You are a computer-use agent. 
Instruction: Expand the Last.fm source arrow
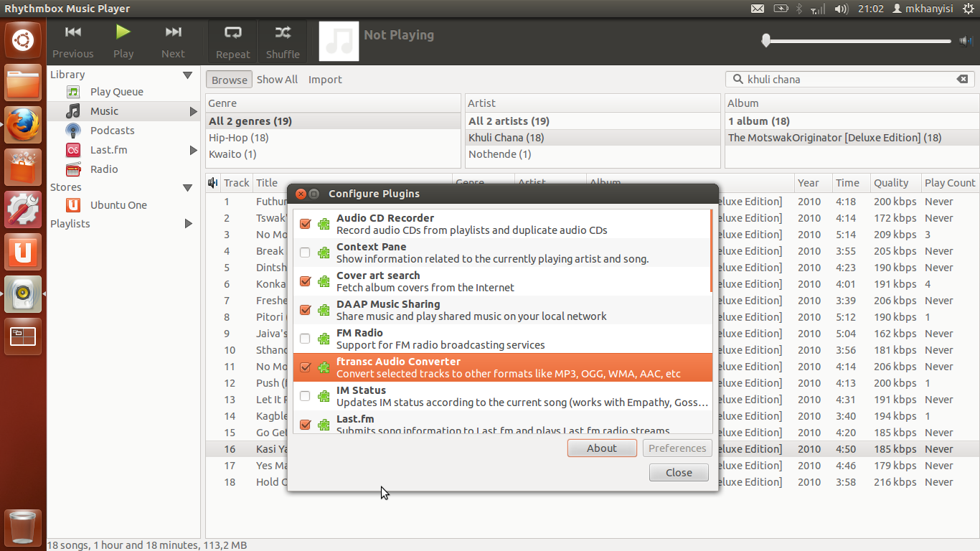(x=193, y=150)
